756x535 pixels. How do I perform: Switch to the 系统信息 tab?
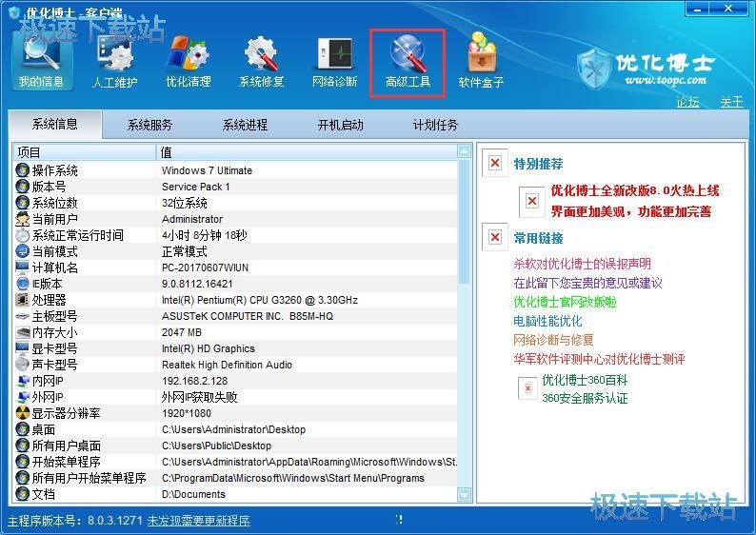tap(55, 125)
